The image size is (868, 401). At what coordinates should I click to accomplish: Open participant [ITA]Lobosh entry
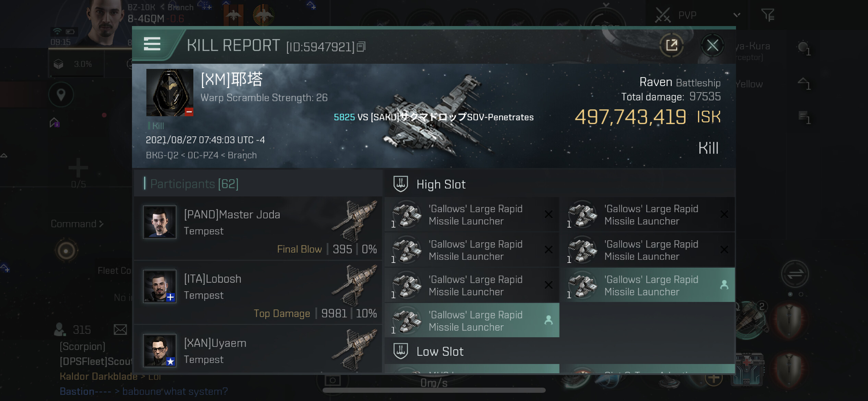(x=258, y=293)
